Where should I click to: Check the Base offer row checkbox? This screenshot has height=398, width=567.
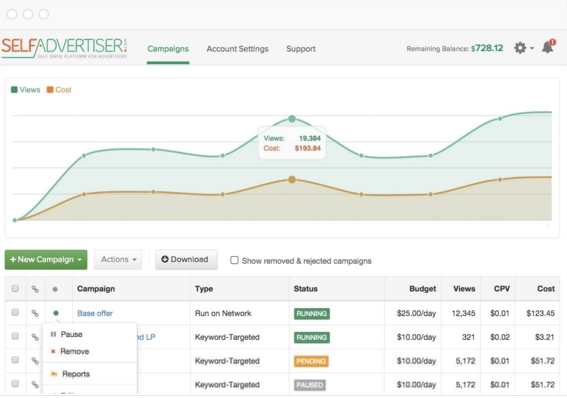click(15, 312)
